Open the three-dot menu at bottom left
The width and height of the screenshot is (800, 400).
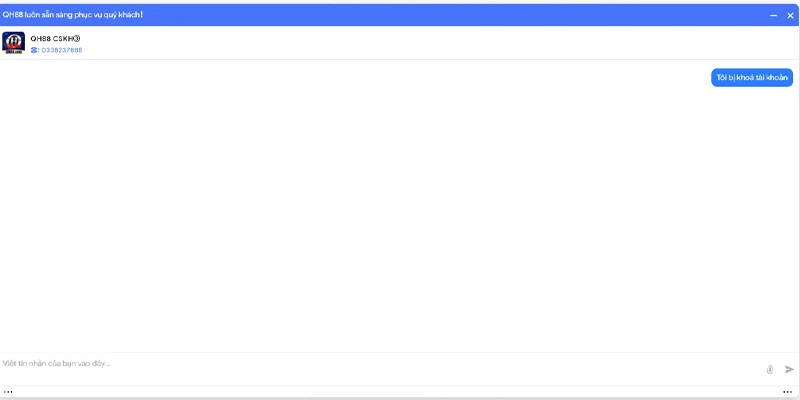tap(8, 392)
